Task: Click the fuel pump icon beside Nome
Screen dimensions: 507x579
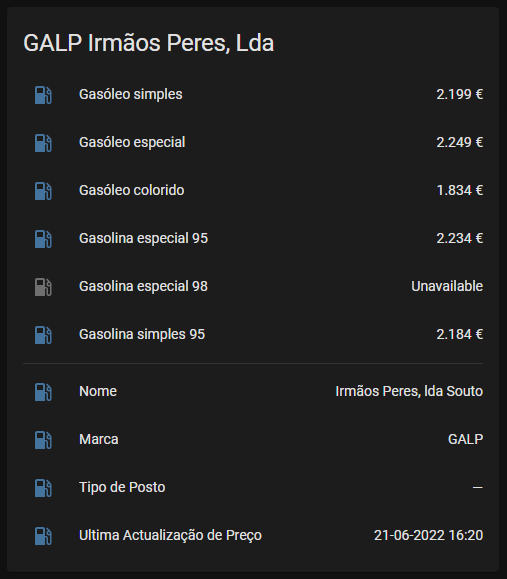Action: click(43, 392)
